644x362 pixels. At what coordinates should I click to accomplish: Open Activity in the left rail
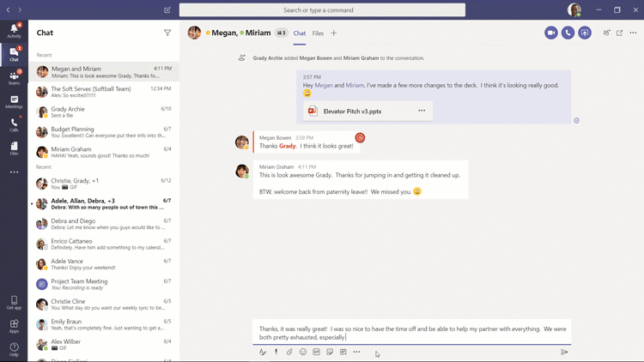tap(14, 31)
